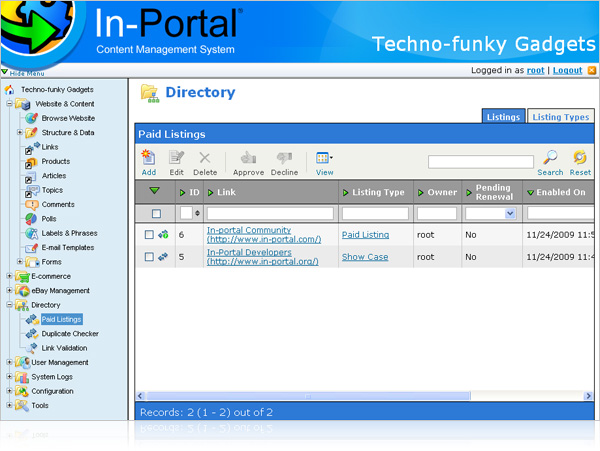
Task: Click the scrollbar left arrow
Action: pos(140,396)
